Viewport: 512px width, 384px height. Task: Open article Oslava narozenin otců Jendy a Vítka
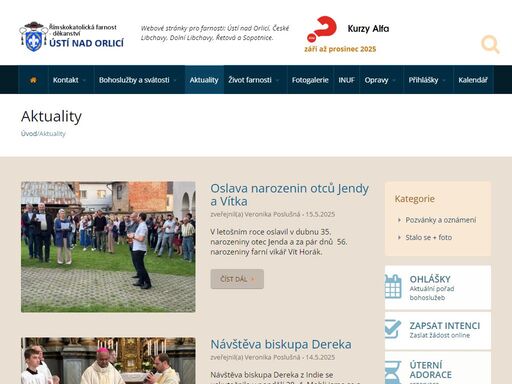point(289,195)
